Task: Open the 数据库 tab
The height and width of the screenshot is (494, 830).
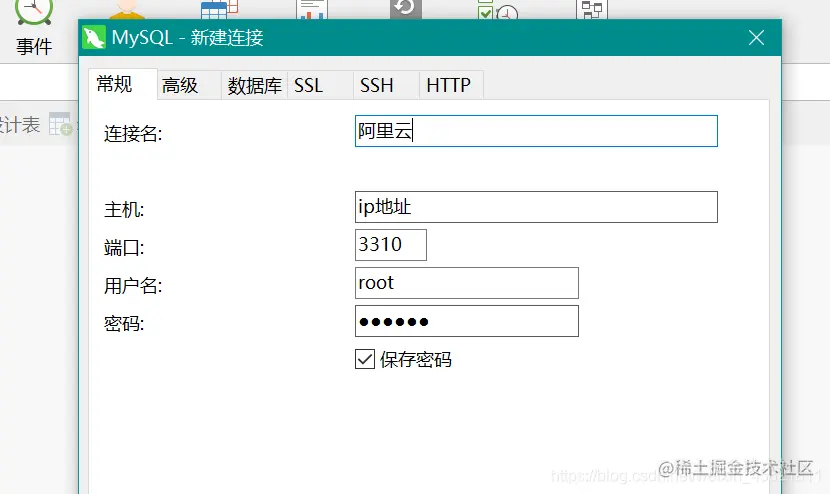Action: tap(254, 85)
